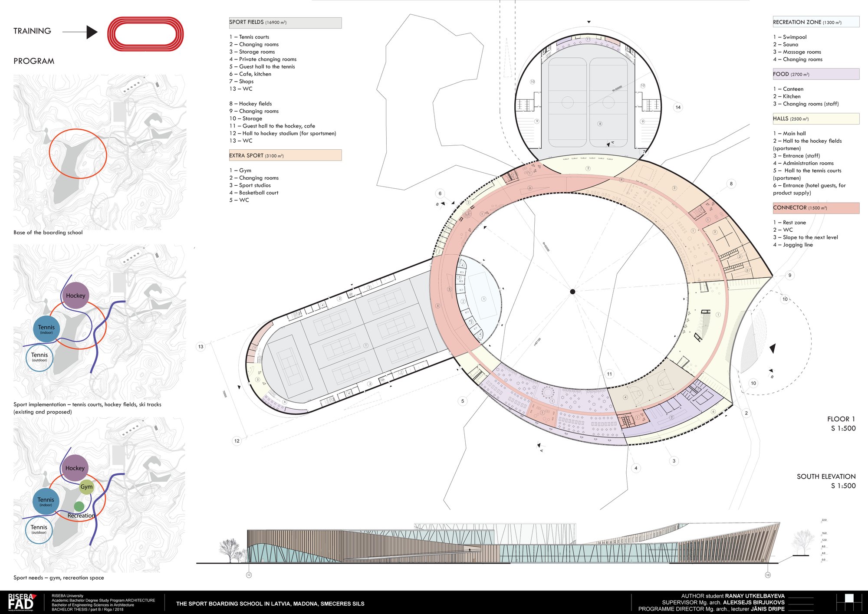
Task: Open the 'Sport needs' site diagram
Action: coord(100,495)
